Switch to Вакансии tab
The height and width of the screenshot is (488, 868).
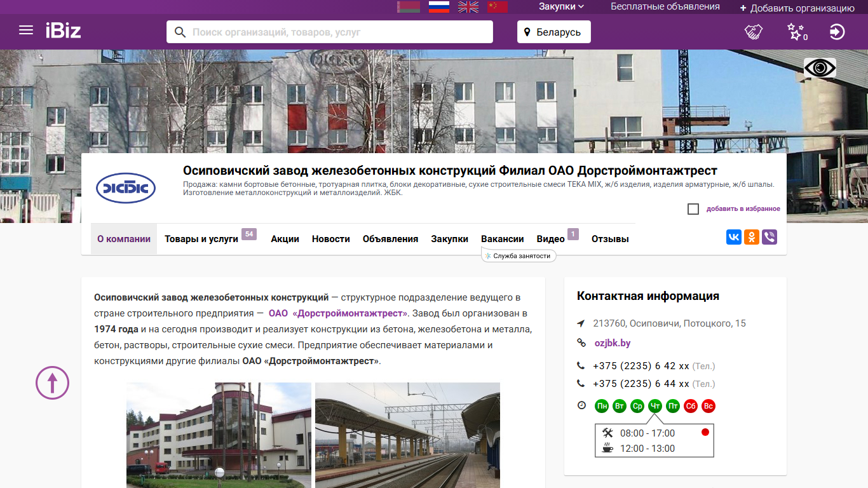[x=503, y=239]
